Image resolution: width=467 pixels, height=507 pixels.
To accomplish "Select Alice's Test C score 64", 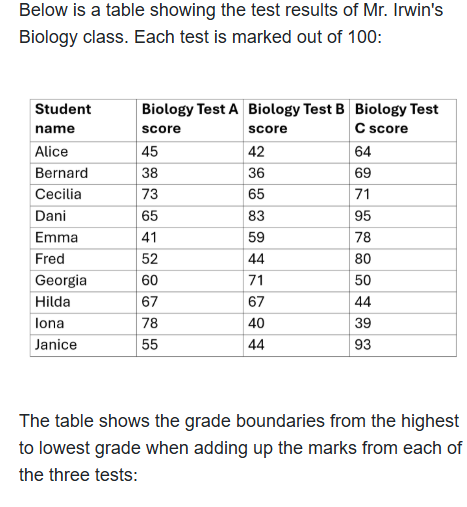I will [403, 152].
